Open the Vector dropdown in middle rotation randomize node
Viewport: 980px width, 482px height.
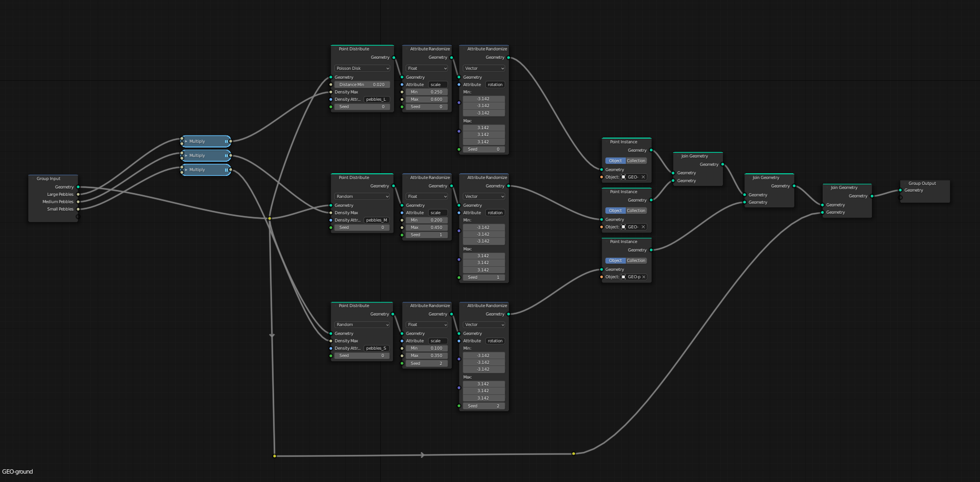click(484, 196)
